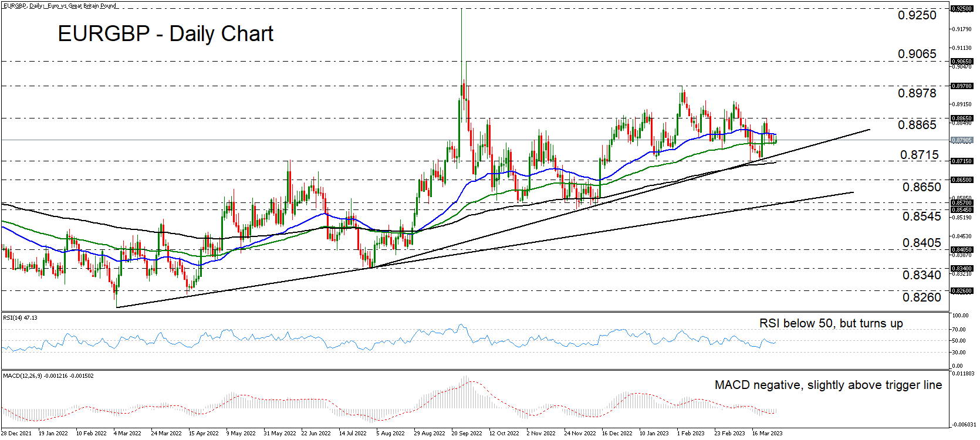Select the 'RSI below 50, but turns up' note
Image resolution: width=980 pixels, height=440 pixels.
831,323
